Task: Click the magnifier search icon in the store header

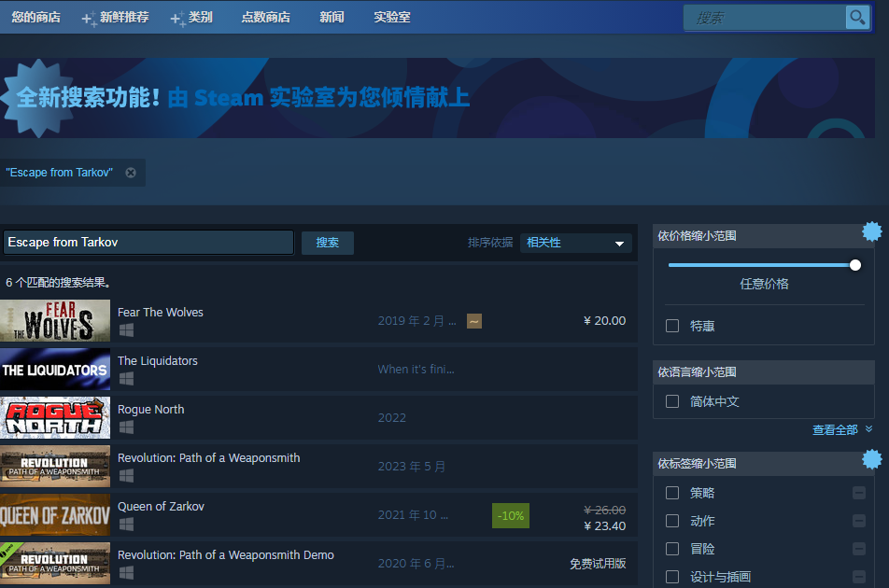Action: (857, 18)
